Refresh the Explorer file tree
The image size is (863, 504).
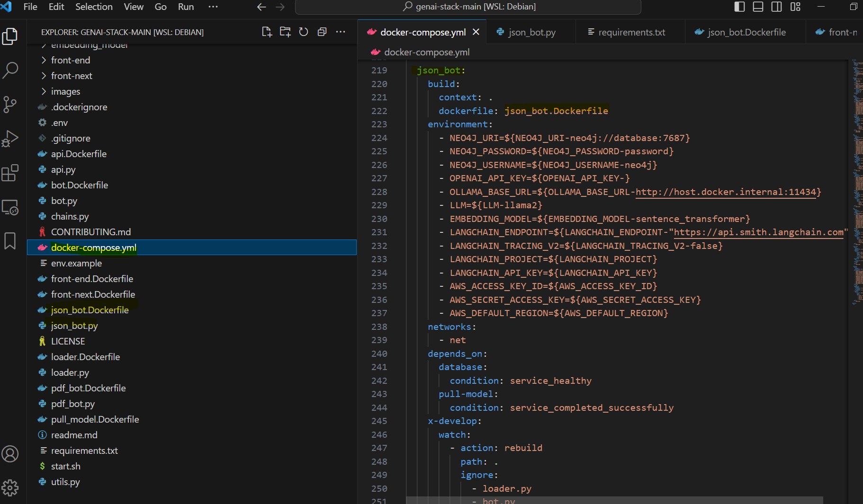pos(304,32)
